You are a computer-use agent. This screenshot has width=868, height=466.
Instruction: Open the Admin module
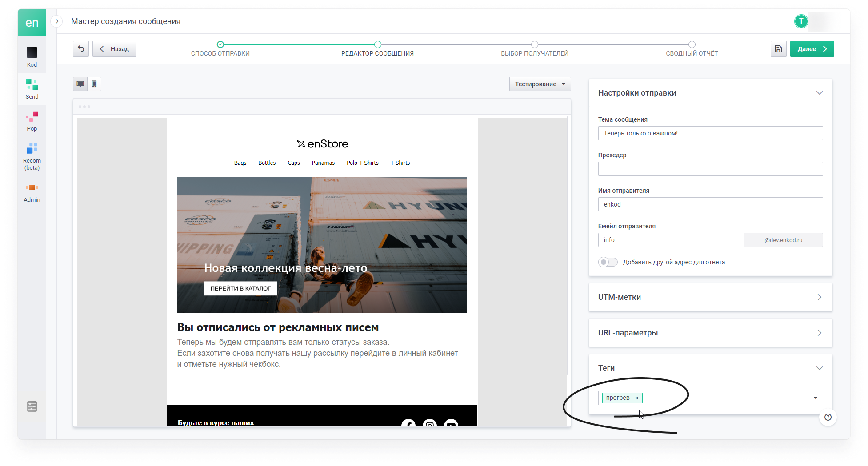pyautogui.click(x=32, y=193)
